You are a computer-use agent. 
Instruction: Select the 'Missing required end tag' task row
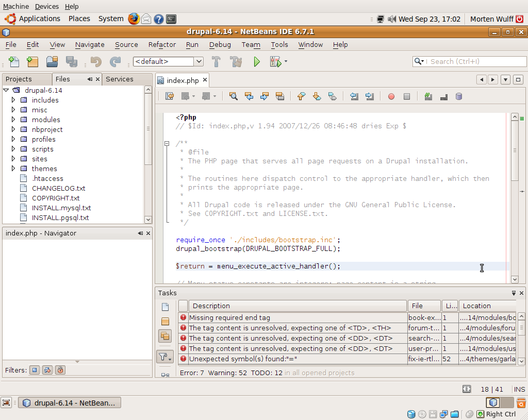point(347,317)
